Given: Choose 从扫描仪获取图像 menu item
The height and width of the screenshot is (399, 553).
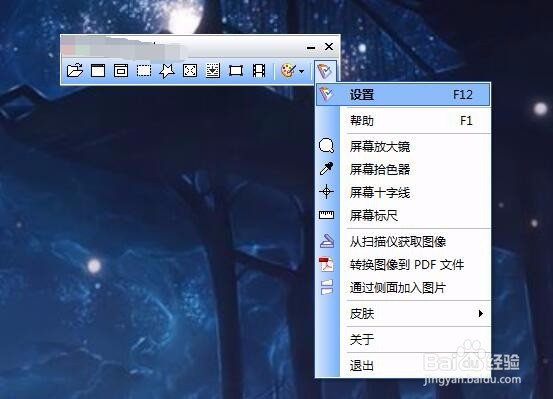Looking at the screenshot, I should [403, 242].
